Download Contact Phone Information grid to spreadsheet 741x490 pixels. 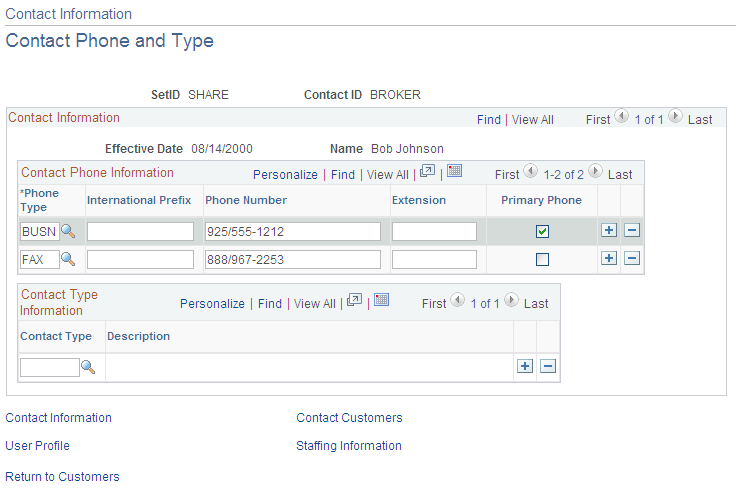(x=454, y=171)
